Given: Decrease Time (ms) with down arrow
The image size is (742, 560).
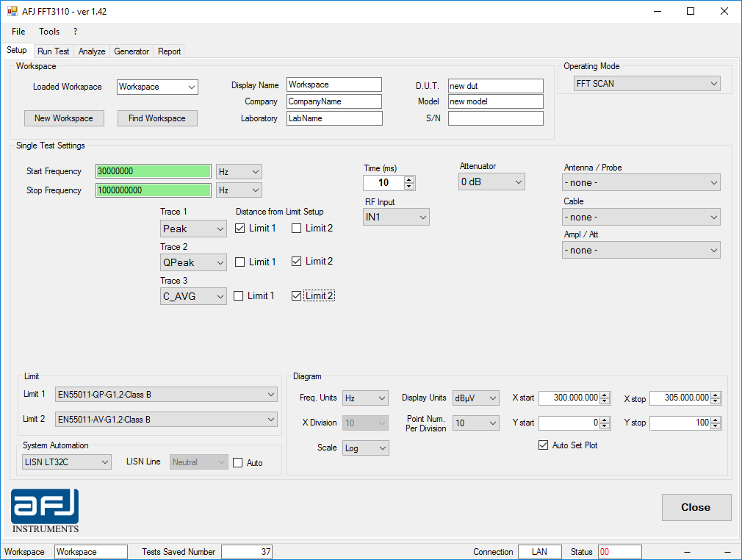Looking at the screenshot, I should pyautogui.click(x=409, y=186).
